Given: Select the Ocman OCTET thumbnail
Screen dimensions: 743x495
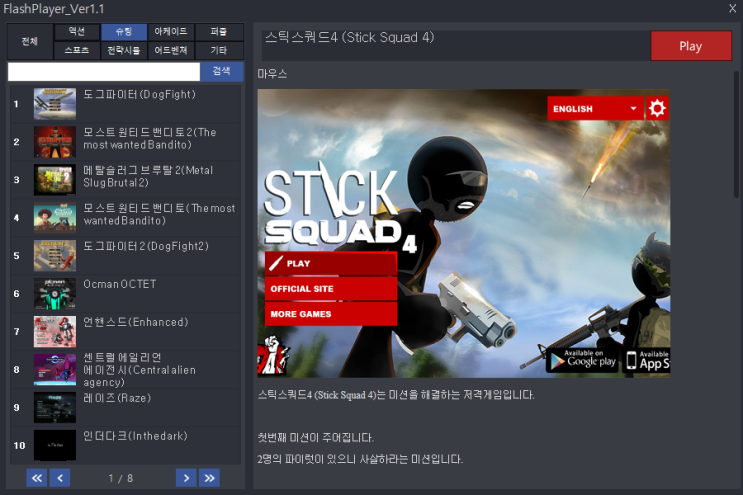Looking at the screenshot, I should tap(55, 294).
